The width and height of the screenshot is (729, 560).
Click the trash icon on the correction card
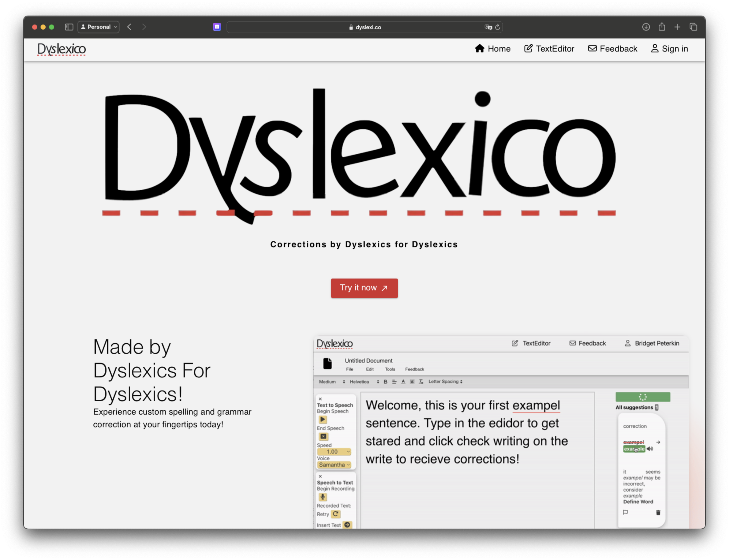tap(658, 512)
